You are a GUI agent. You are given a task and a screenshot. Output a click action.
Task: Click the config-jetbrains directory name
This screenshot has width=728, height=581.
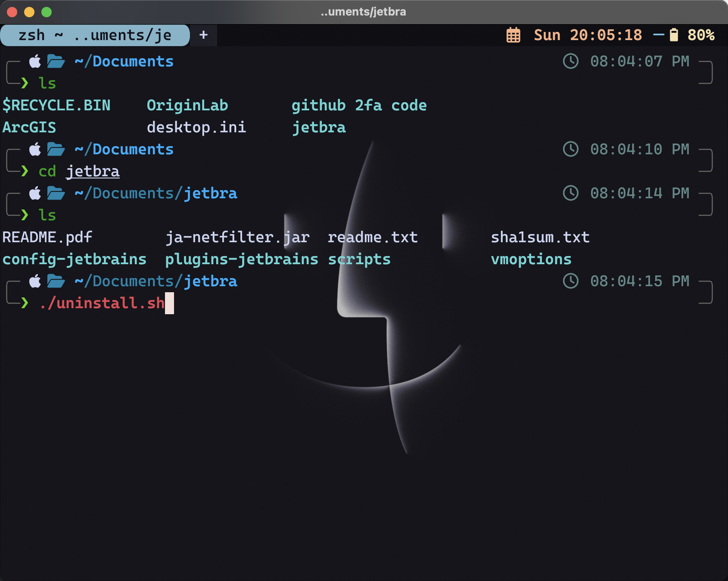coord(75,259)
